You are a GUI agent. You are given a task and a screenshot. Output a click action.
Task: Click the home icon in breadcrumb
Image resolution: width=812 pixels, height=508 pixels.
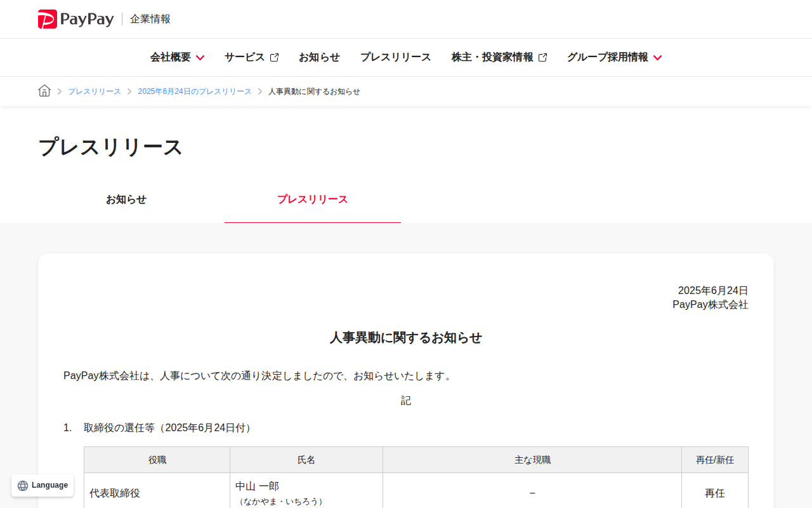(44, 91)
